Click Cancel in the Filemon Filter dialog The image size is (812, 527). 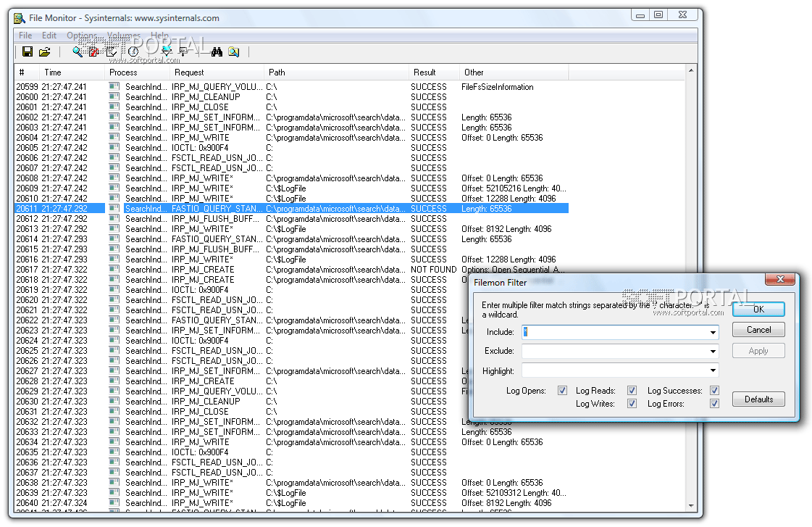tap(758, 330)
